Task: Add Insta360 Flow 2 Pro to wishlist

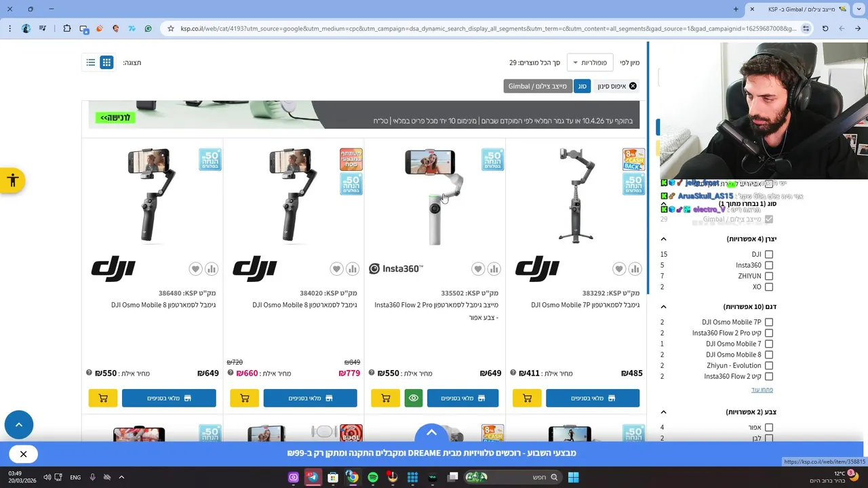Action: (478, 269)
